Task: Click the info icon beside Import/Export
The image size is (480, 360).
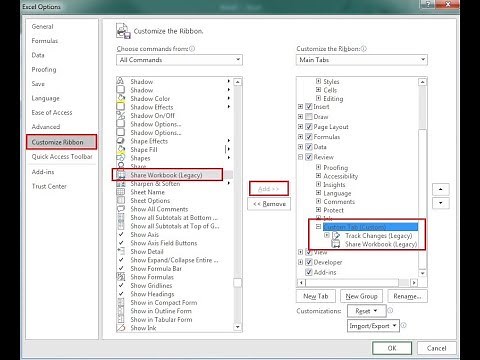Action: 403,325
